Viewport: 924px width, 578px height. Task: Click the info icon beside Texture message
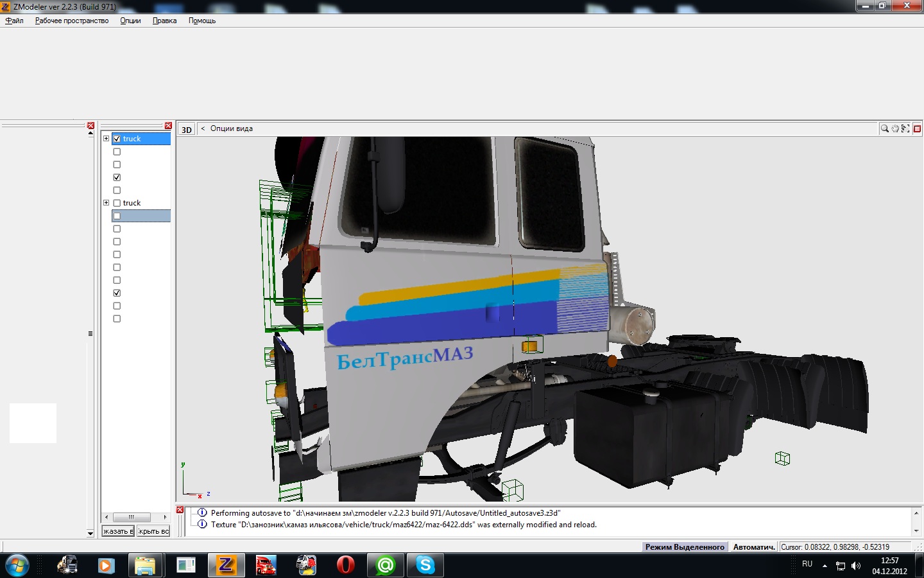point(202,524)
